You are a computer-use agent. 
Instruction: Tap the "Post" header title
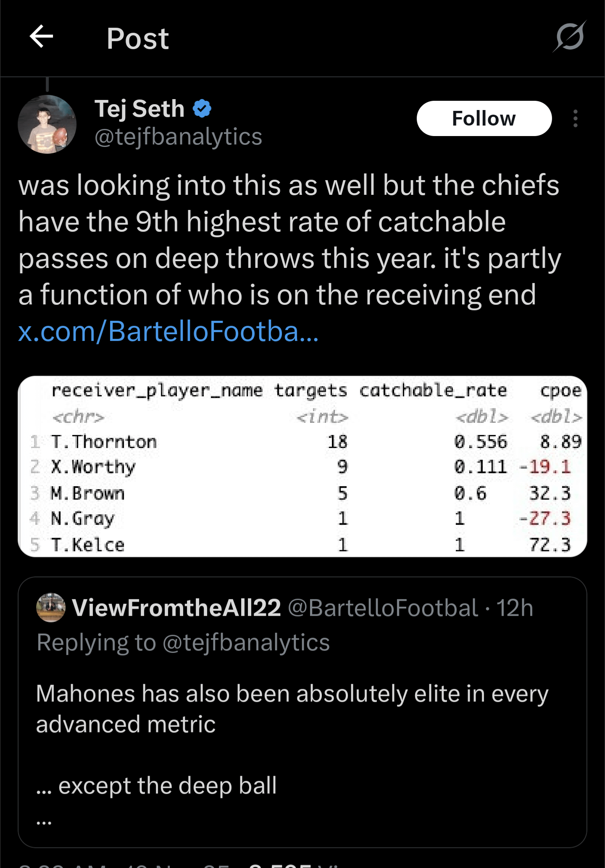[138, 39]
